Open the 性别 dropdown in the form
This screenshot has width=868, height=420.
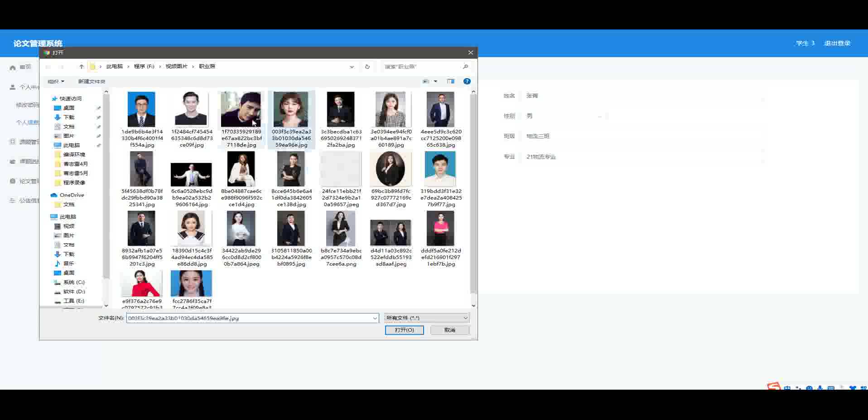564,116
